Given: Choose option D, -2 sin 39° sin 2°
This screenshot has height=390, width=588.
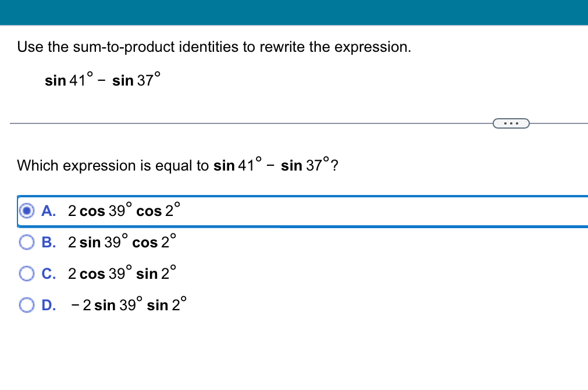Looking at the screenshot, I should (x=128, y=304).
